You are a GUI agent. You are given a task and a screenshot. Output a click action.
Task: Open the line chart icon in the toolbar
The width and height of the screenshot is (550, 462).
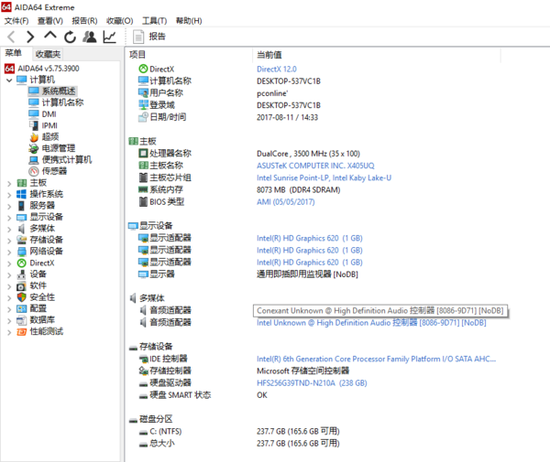pos(109,37)
